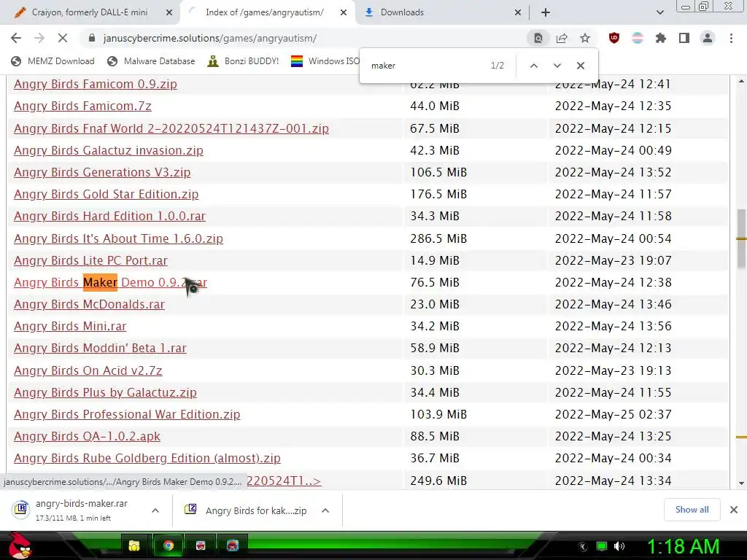The width and height of the screenshot is (747, 560).
Task: Download Angry Birds McDonalds.rar
Action: (89, 304)
